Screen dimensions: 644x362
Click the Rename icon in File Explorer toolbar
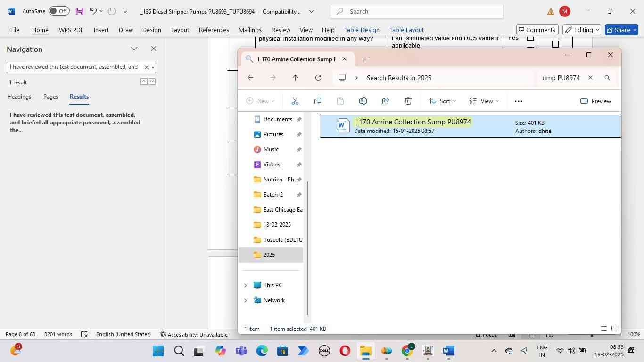(363, 101)
